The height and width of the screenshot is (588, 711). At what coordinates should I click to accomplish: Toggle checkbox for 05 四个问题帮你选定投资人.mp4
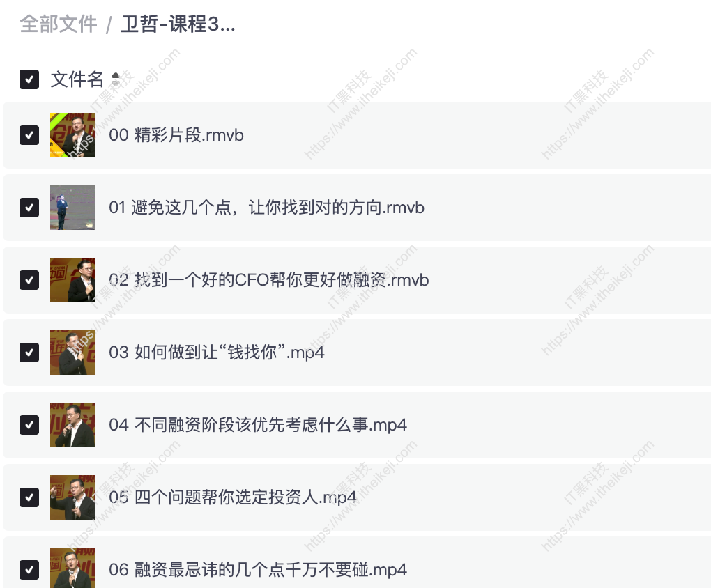click(29, 497)
